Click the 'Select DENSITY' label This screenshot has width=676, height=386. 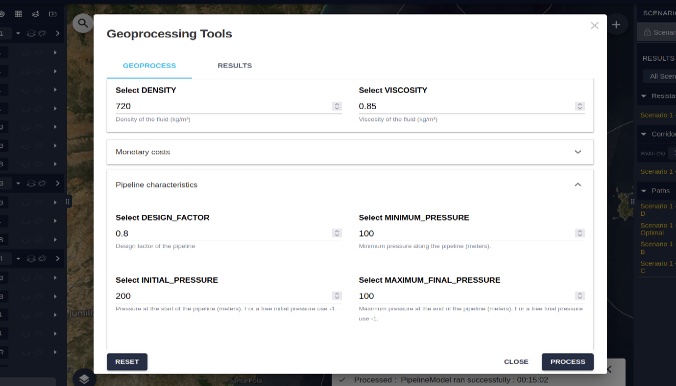pyautogui.click(x=146, y=90)
